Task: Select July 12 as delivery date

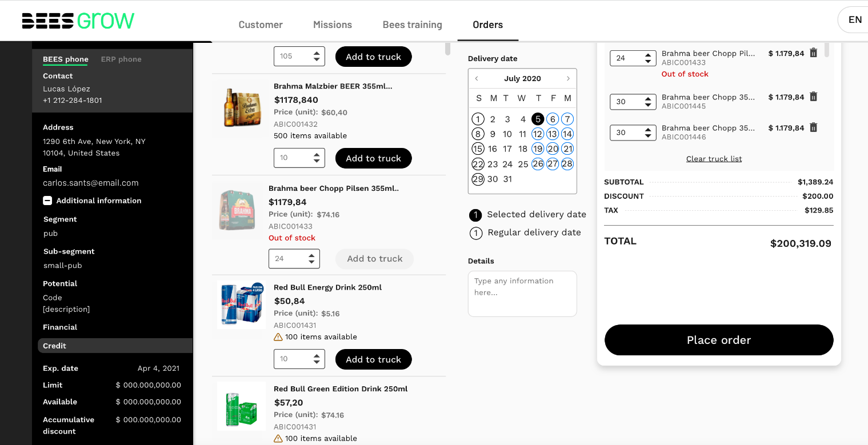Action: [x=537, y=134]
